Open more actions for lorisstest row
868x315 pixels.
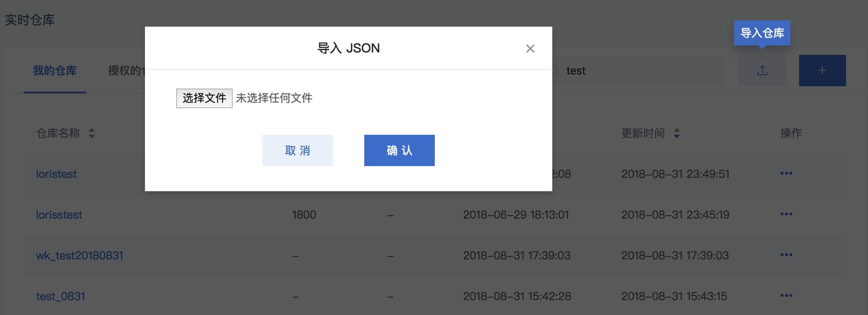pos(787,214)
